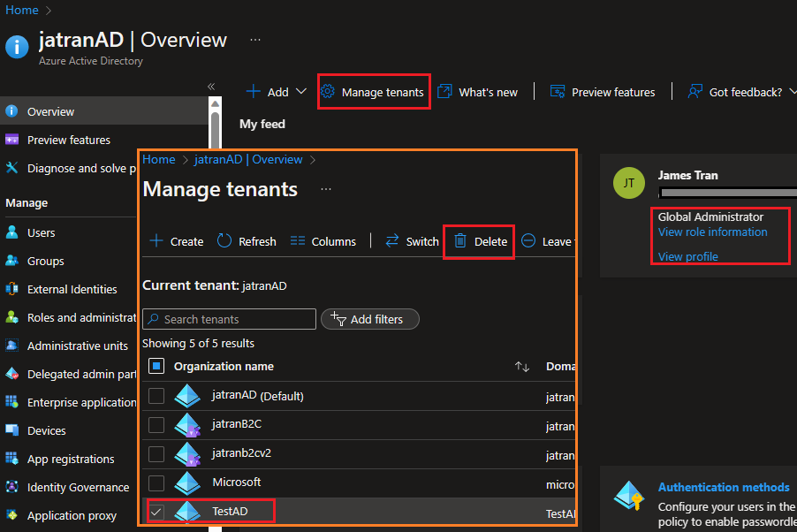797x532 pixels.
Task: Open Manage tenants ellipsis menu
Action: tap(326, 189)
